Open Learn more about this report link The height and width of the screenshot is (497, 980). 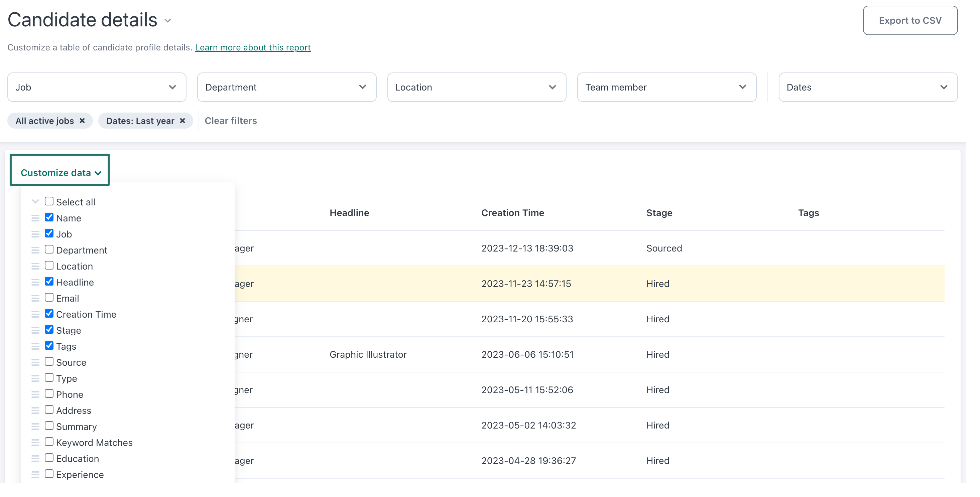click(x=253, y=47)
